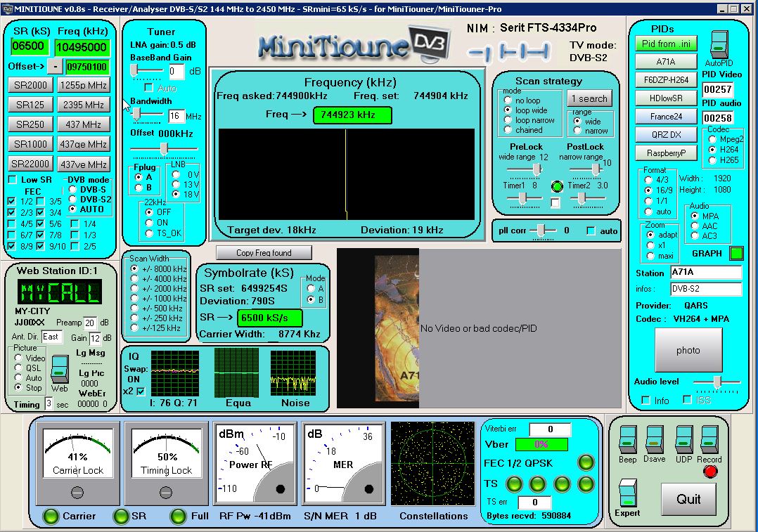Click the MiniTioune DVB logo
758x532 pixels.
353,44
